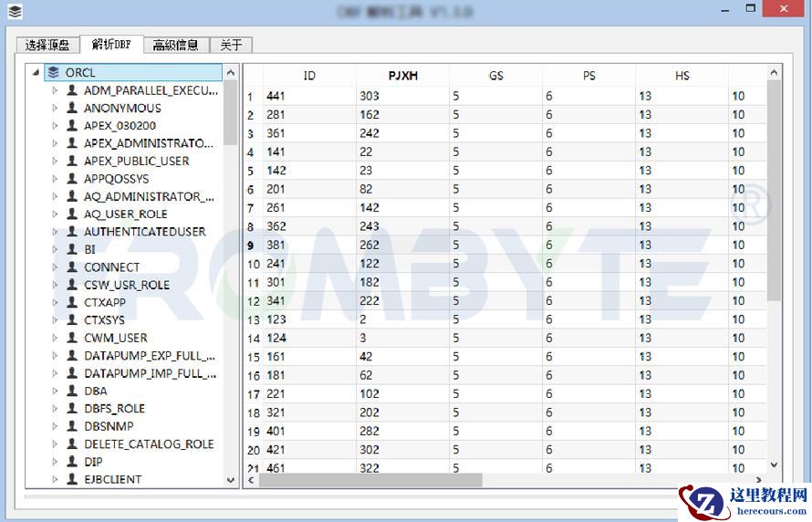Screen dimensions: 812x522
Task: Click the user icon beside CONNECT
Action: 72,267
